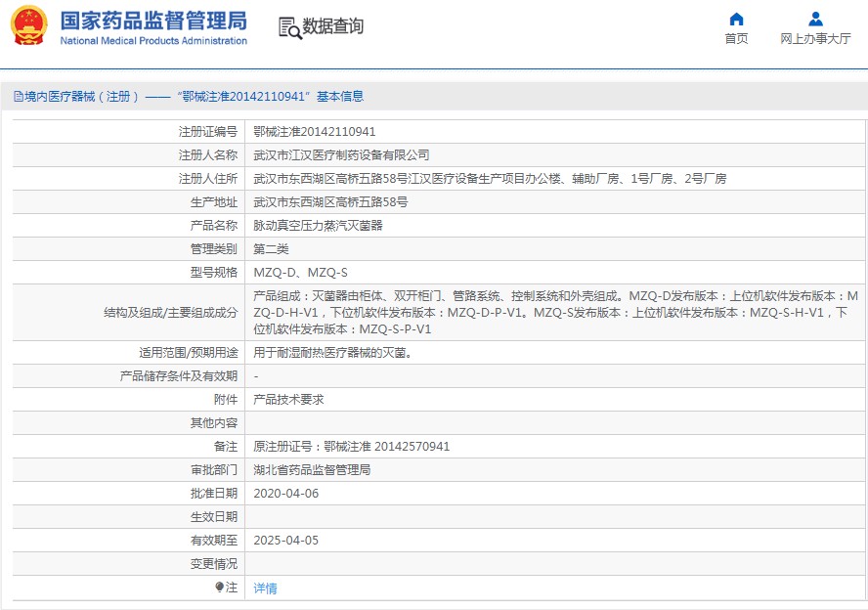Click the 数据查询 heading text

(x=332, y=26)
